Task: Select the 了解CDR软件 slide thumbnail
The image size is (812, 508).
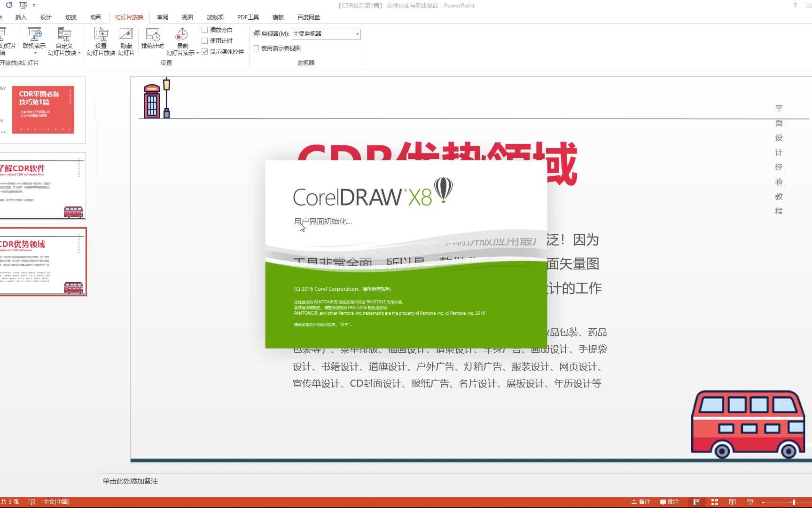Action: tap(42, 186)
